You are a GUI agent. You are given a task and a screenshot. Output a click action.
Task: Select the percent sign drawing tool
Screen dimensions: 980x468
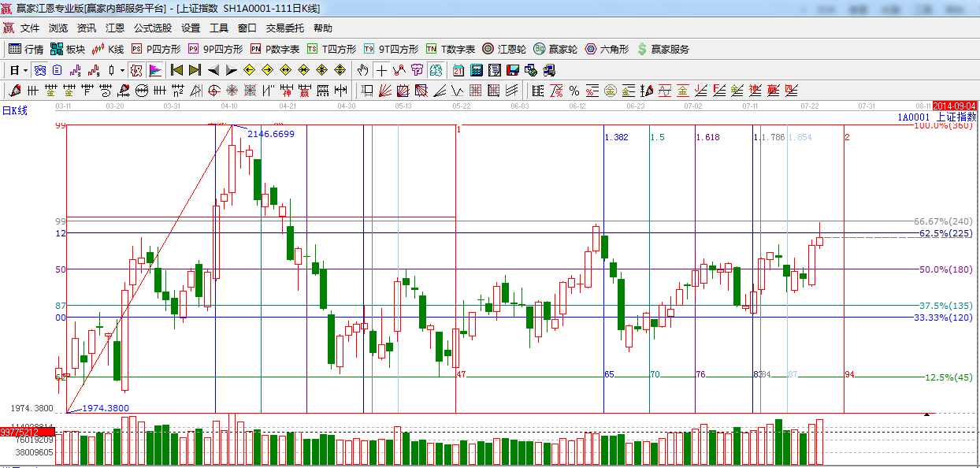tap(574, 91)
